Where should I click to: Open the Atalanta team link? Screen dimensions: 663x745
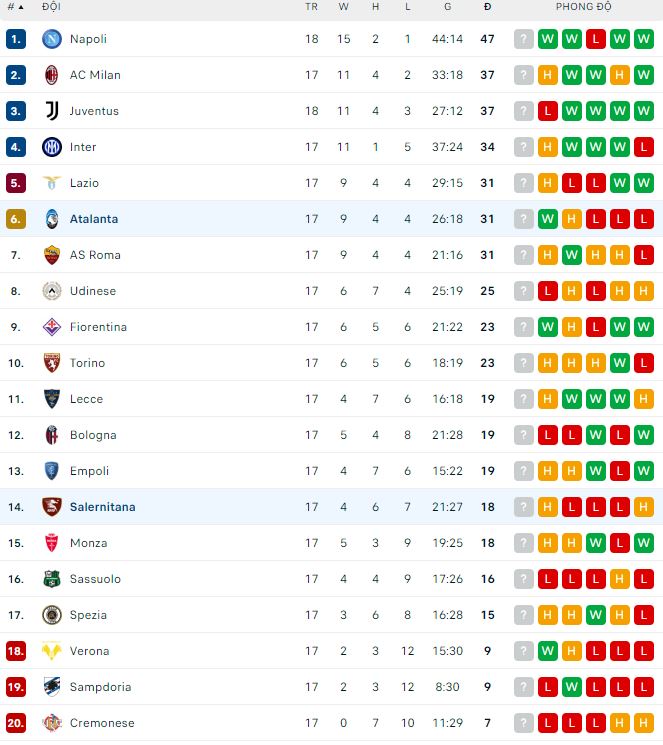pyautogui.click(x=94, y=219)
